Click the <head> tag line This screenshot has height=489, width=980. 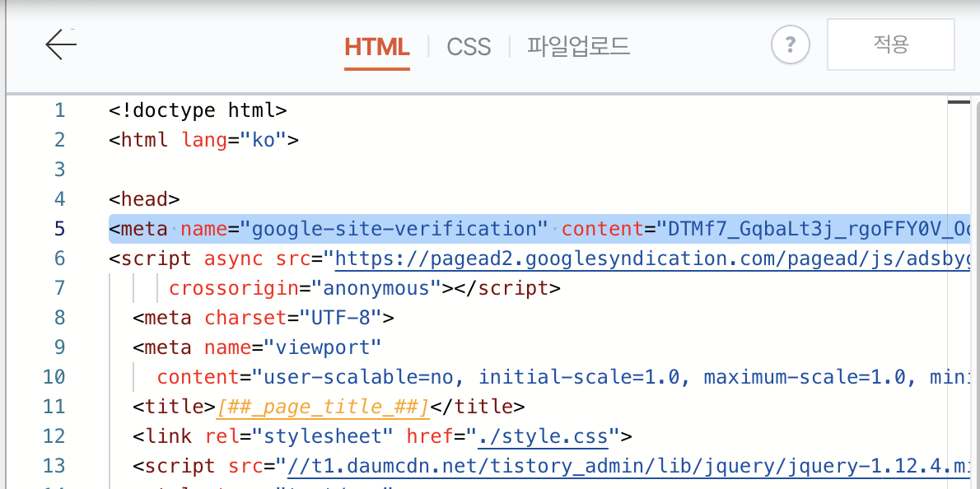point(144,200)
